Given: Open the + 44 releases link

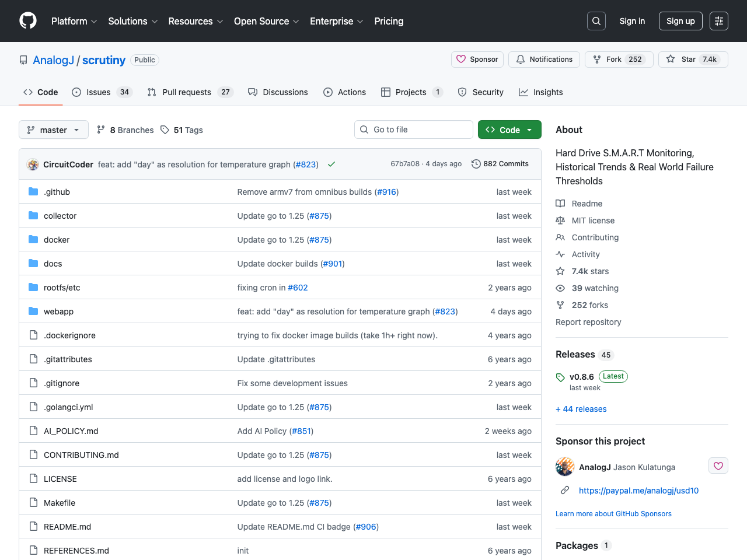Looking at the screenshot, I should (x=581, y=409).
